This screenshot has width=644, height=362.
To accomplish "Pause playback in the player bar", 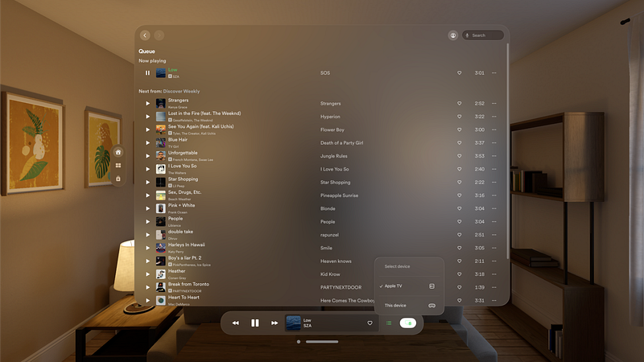I will tap(255, 323).
